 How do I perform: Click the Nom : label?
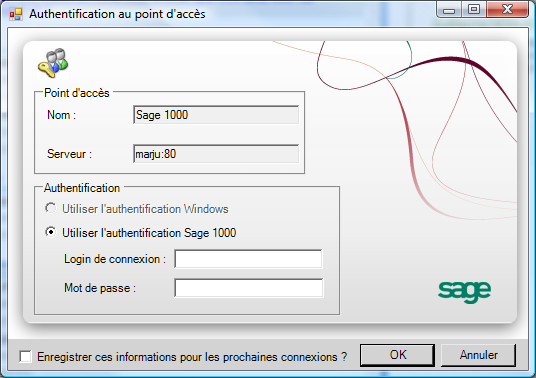click(x=62, y=115)
